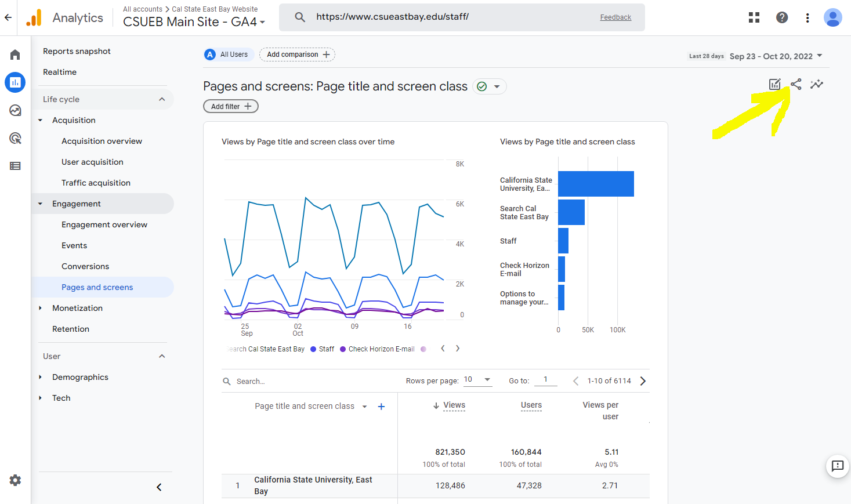Open the Retention report
851x504 pixels.
[x=71, y=329]
